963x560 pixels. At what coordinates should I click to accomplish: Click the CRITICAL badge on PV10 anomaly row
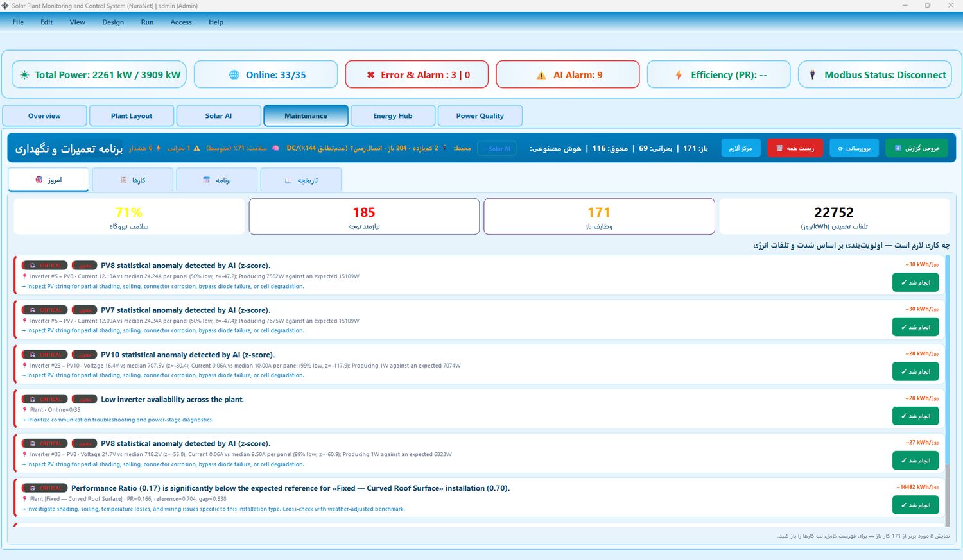click(x=45, y=355)
